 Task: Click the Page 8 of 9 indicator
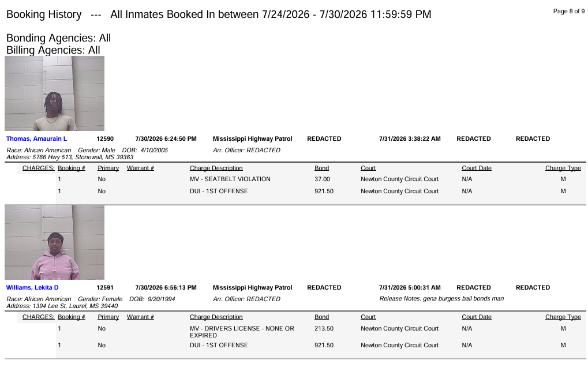click(x=569, y=11)
